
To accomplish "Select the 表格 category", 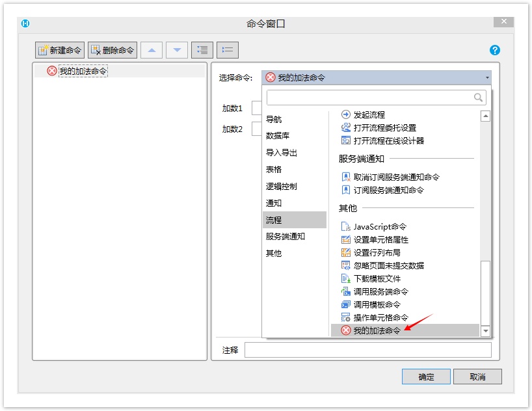I will (273, 169).
